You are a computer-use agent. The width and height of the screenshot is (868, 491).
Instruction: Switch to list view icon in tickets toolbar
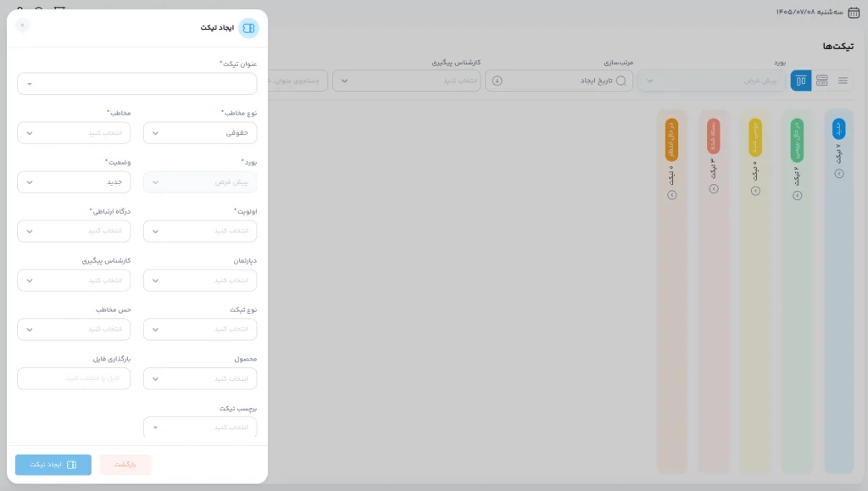843,81
